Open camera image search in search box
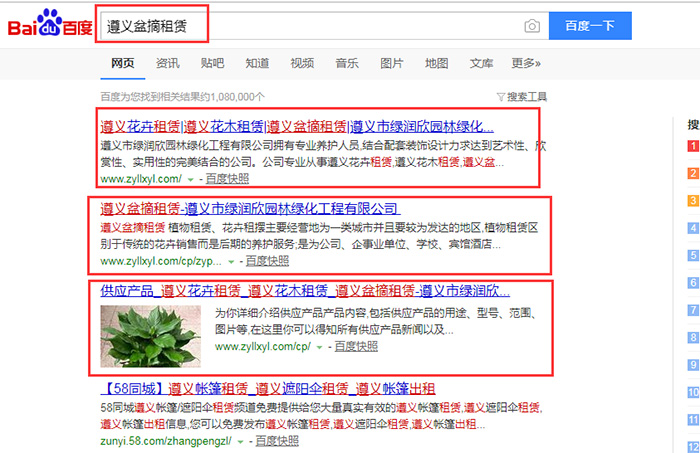This screenshot has height=453, width=700. coord(532,26)
